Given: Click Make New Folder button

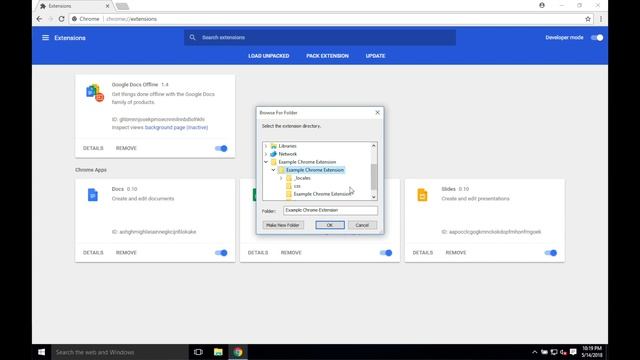Looking at the screenshot, I should tap(283, 225).
